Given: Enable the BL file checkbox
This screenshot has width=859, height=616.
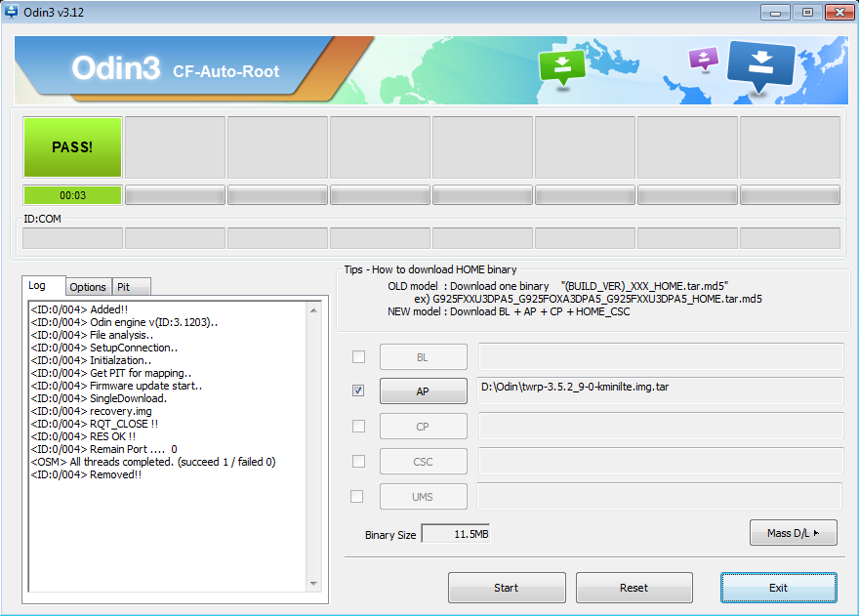Looking at the screenshot, I should pyautogui.click(x=358, y=356).
